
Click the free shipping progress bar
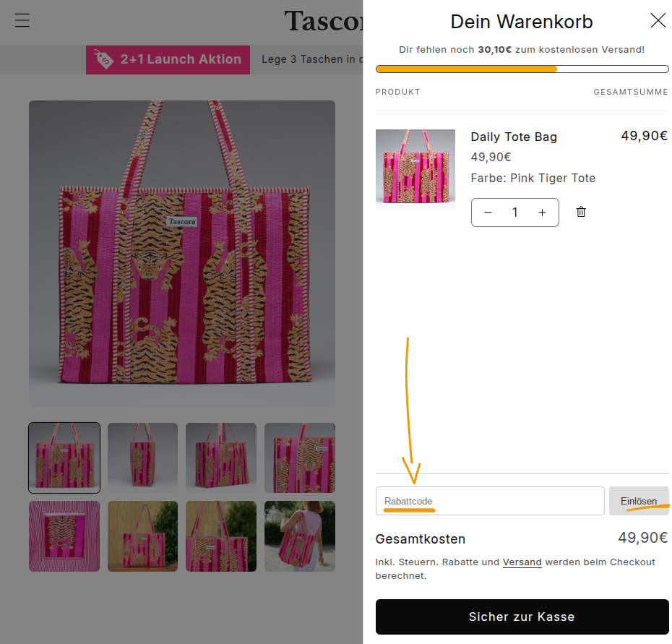tap(522, 69)
